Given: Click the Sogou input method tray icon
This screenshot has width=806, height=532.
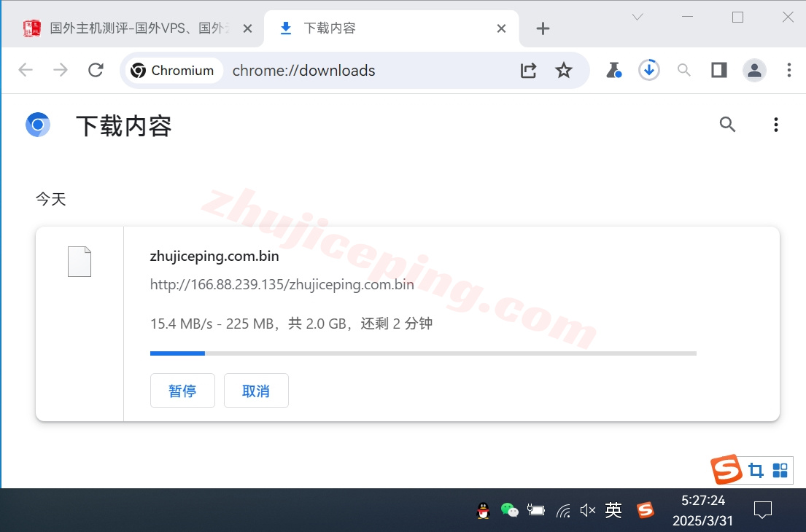Looking at the screenshot, I should point(645,510).
